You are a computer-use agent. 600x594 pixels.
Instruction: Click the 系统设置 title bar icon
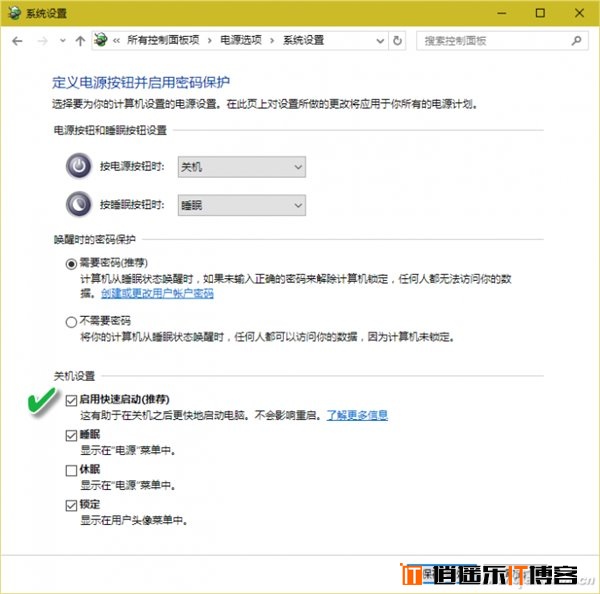[x=15, y=13]
